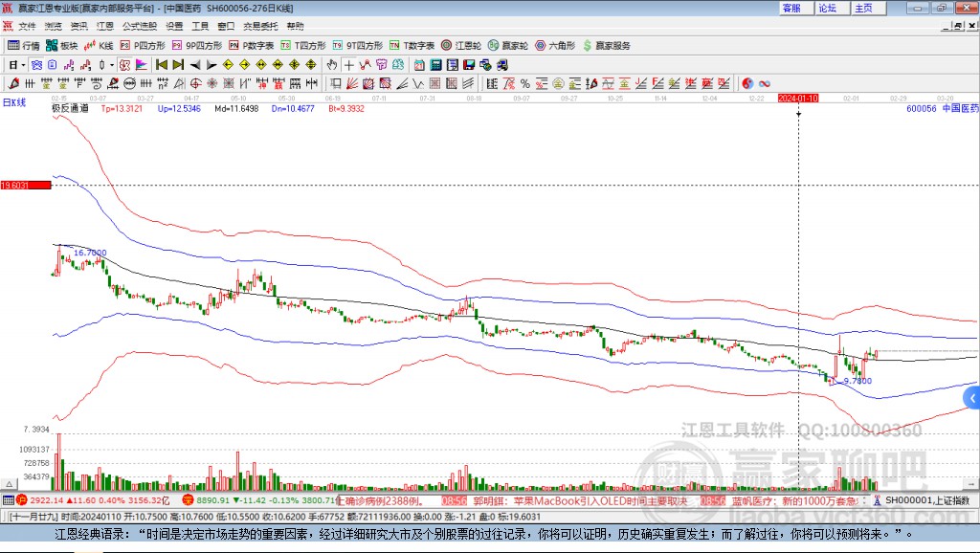Open the 板块 sector view
The width and height of the screenshot is (980, 553).
62,46
